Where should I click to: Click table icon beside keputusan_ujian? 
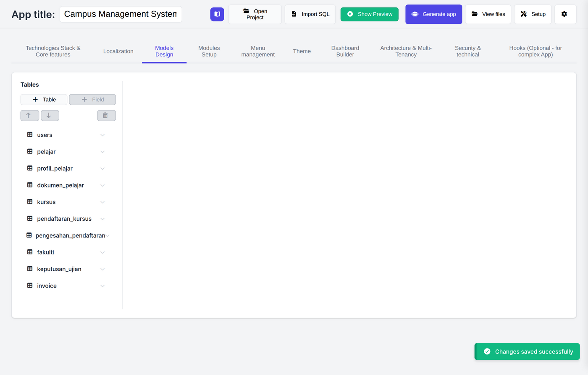pyautogui.click(x=30, y=269)
